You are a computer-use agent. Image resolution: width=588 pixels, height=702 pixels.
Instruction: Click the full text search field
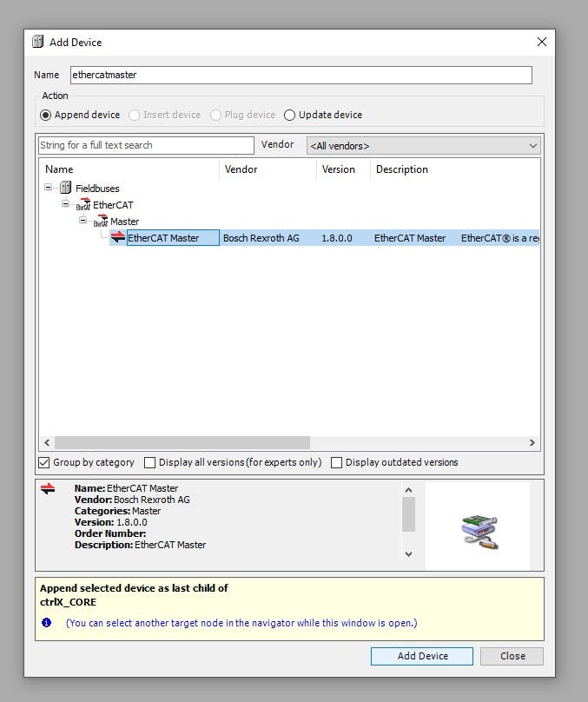pyautogui.click(x=146, y=145)
